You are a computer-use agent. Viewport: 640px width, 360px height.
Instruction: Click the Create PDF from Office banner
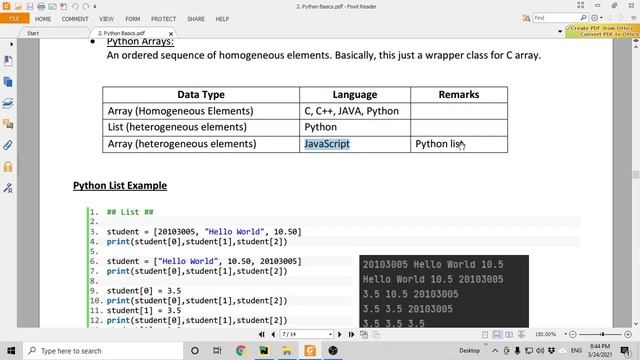click(x=602, y=31)
